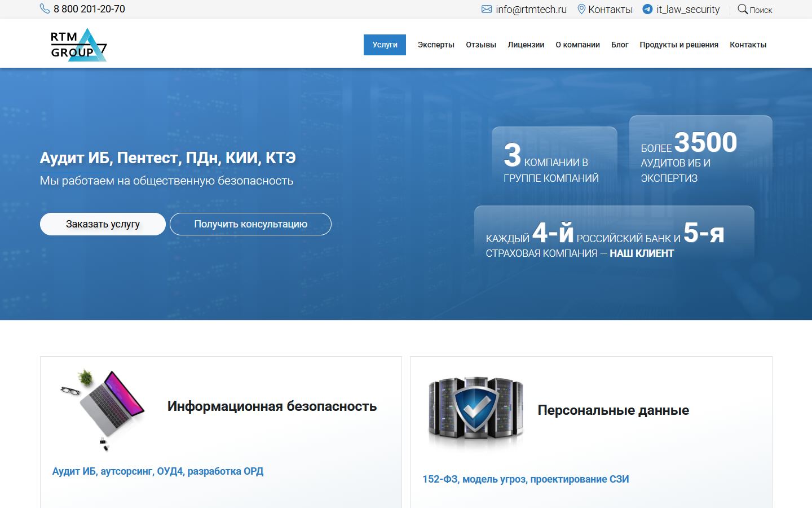Click the info@rtmtech.ru email link
This screenshot has width=812, height=508.
[x=531, y=9]
